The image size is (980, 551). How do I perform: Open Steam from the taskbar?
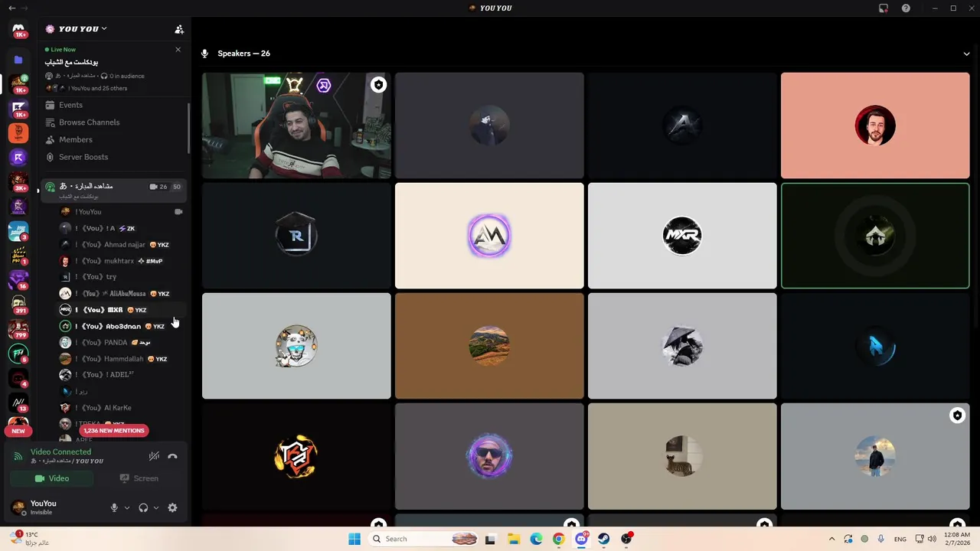click(604, 539)
